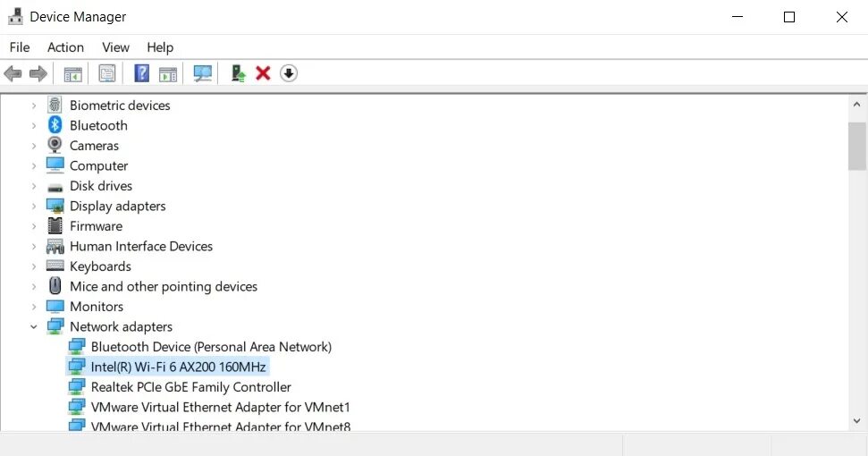
Task: Click the vertical scrollbar down arrow
Action: pos(857,420)
